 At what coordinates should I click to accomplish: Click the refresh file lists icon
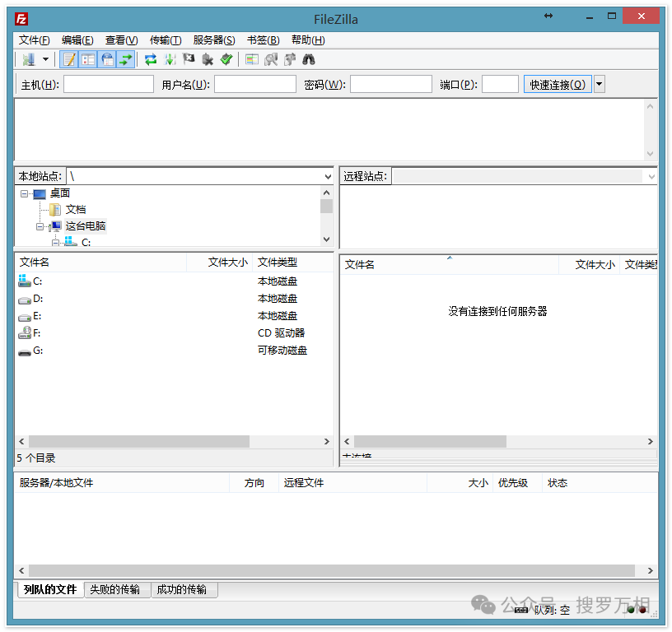pos(151,59)
